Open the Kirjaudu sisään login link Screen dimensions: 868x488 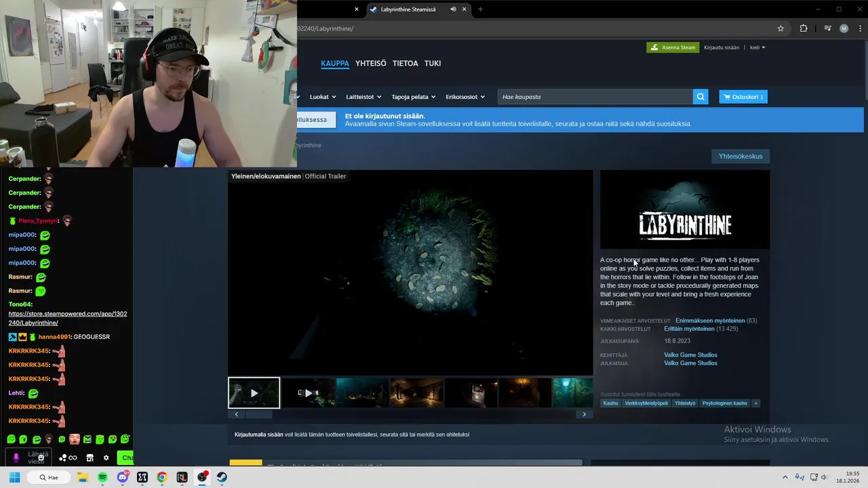click(x=722, y=47)
